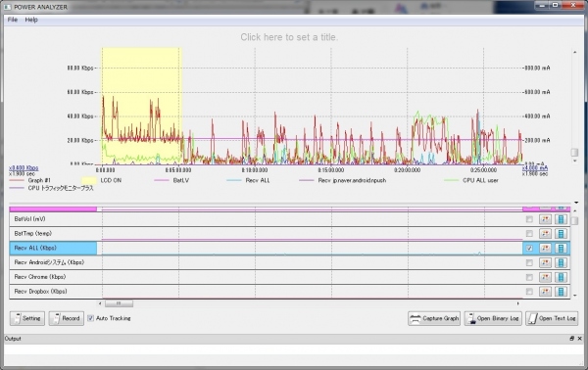The image size is (588, 370).
Task: Click the Capture Graph button
Action: [x=434, y=318]
